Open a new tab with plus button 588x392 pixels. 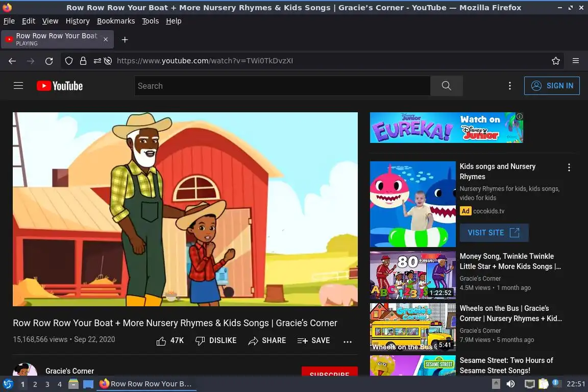click(125, 40)
